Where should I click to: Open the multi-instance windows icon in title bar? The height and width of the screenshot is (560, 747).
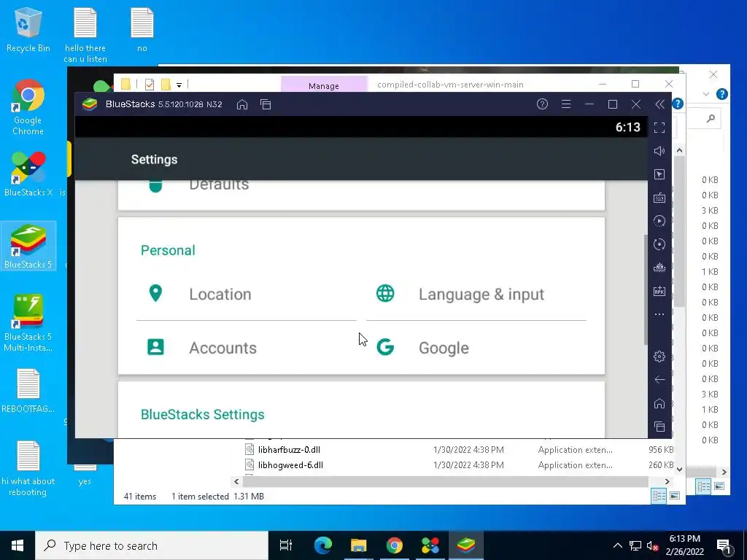[x=266, y=104]
